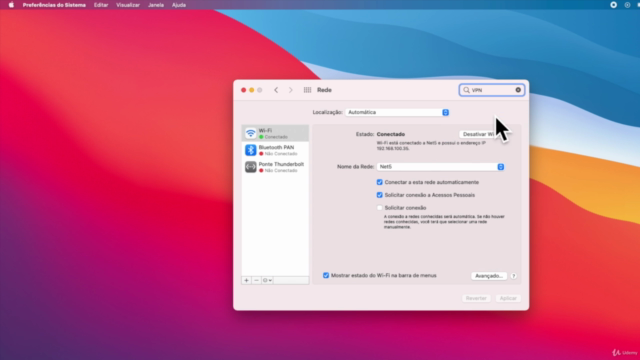Open Preferências do Sistema menu
The image size is (640, 360).
[x=54, y=5]
